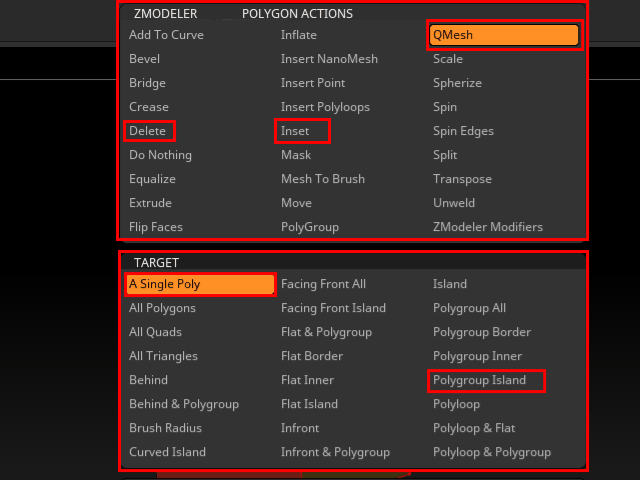The height and width of the screenshot is (480, 640).
Task: Choose Facing Front All target
Action: [323, 284]
